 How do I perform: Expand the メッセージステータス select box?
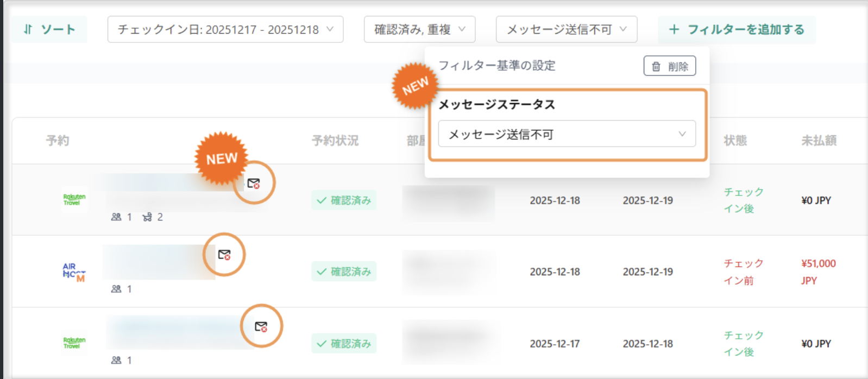pyautogui.click(x=567, y=134)
